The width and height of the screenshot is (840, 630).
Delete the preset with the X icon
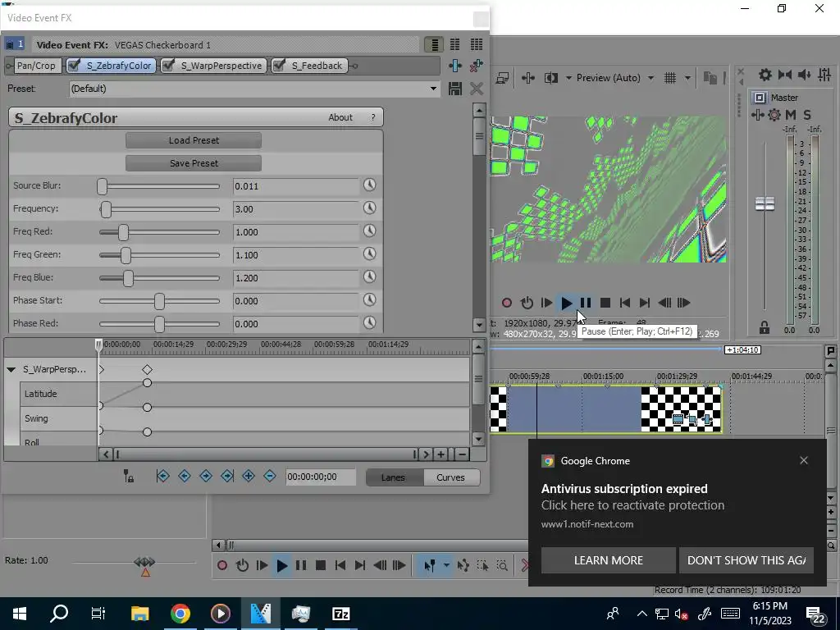477,89
